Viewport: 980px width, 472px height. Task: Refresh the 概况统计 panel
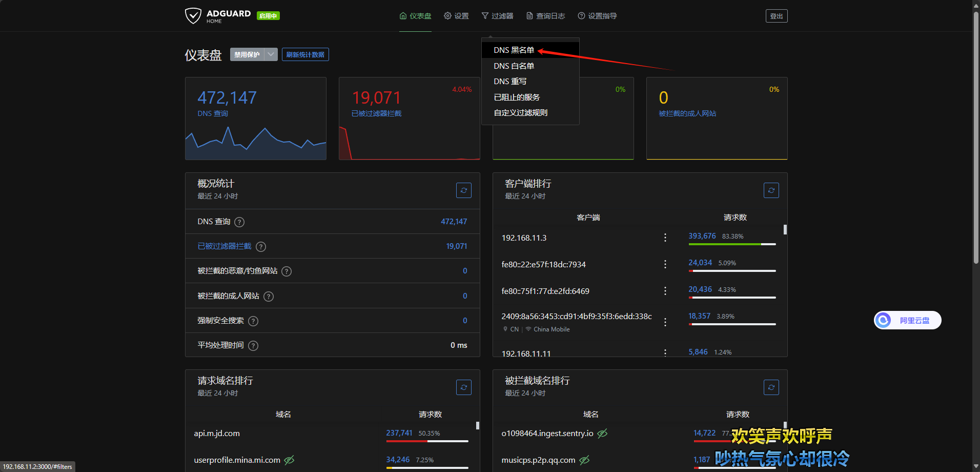(463, 190)
